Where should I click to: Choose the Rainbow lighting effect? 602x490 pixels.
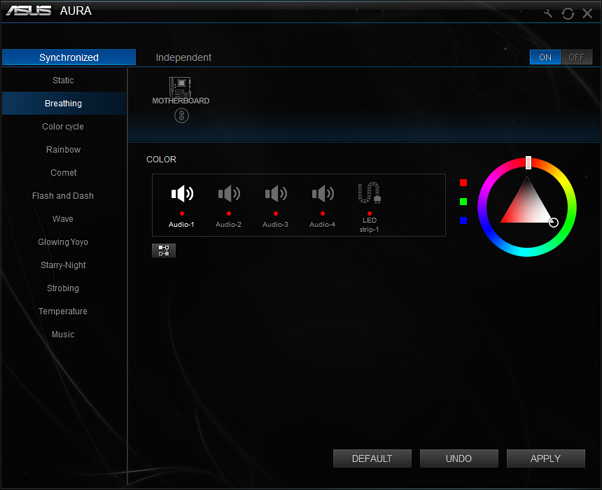tap(63, 150)
